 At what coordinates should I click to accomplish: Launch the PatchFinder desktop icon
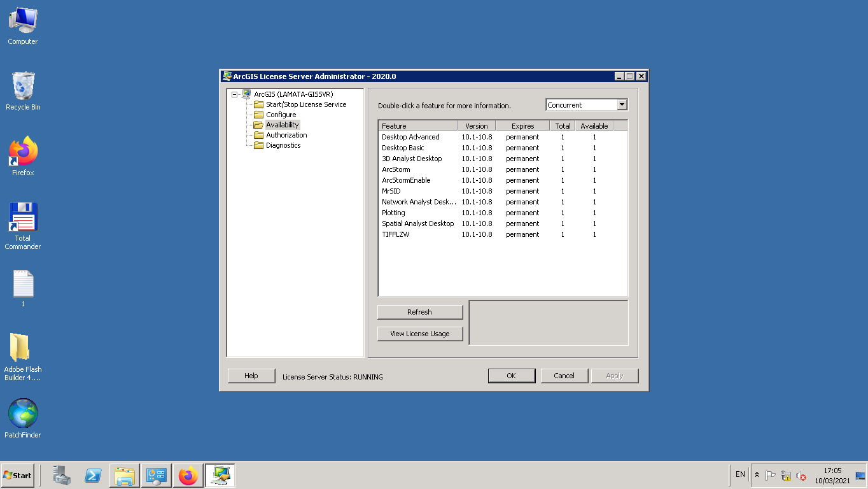click(23, 418)
